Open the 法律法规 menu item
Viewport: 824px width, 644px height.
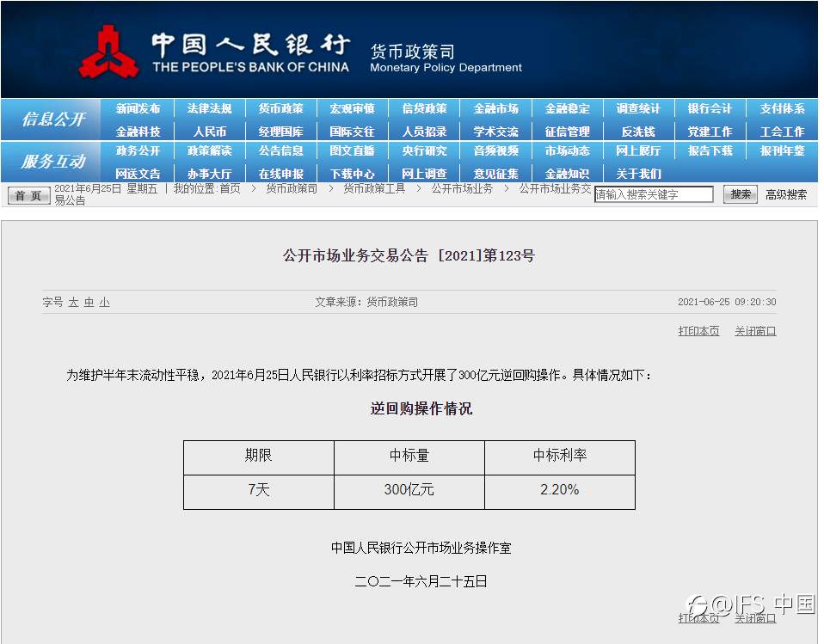(209, 108)
